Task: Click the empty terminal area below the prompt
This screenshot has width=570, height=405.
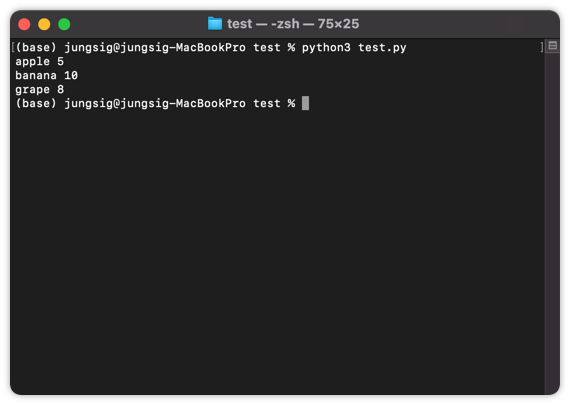Action: click(x=278, y=251)
